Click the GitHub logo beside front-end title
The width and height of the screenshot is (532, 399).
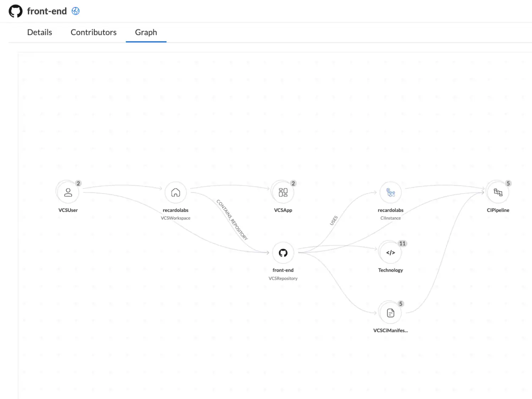[16, 11]
